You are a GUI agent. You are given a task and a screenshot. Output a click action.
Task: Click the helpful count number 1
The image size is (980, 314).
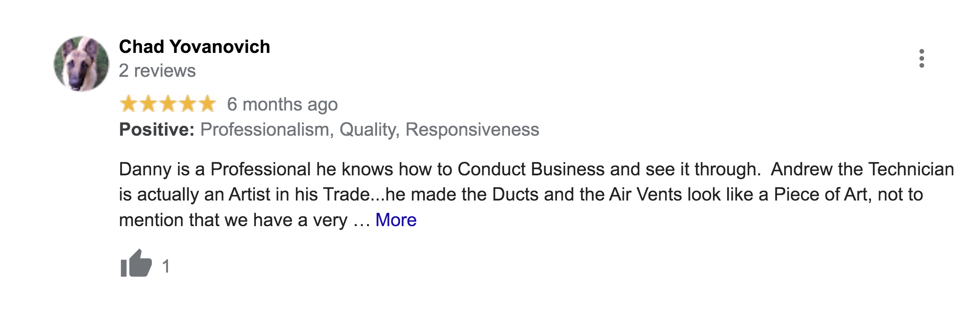click(166, 267)
